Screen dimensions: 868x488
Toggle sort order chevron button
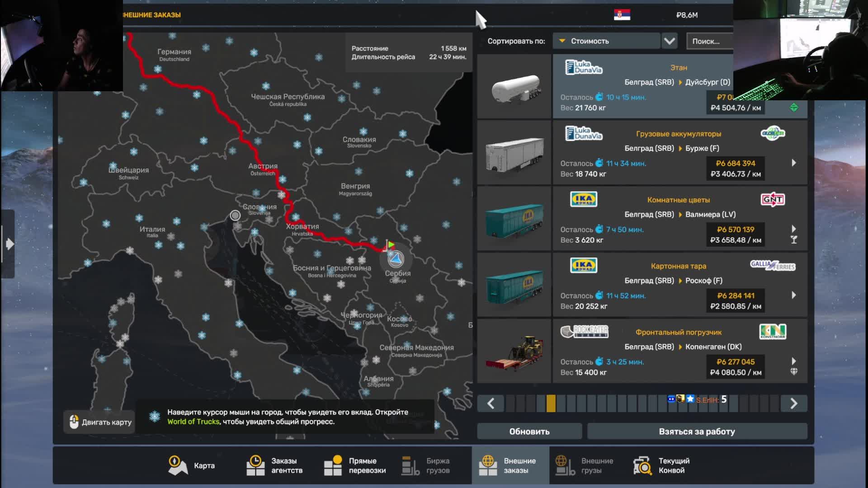point(670,41)
